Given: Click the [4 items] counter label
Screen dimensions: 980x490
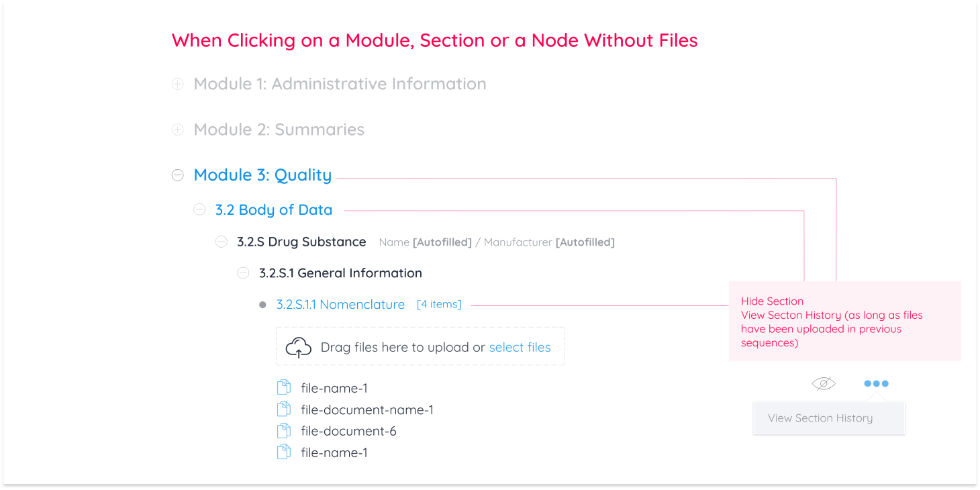Looking at the screenshot, I should 439,304.
